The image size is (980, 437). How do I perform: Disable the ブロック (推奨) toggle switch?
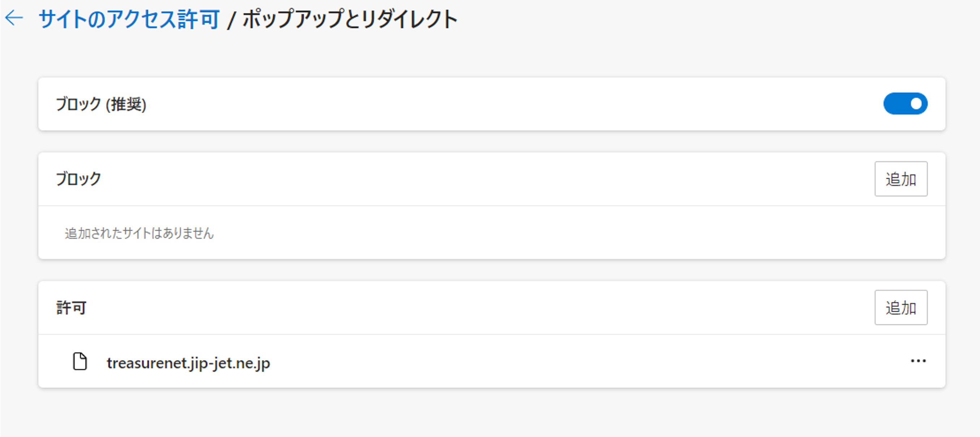click(x=905, y=104)
